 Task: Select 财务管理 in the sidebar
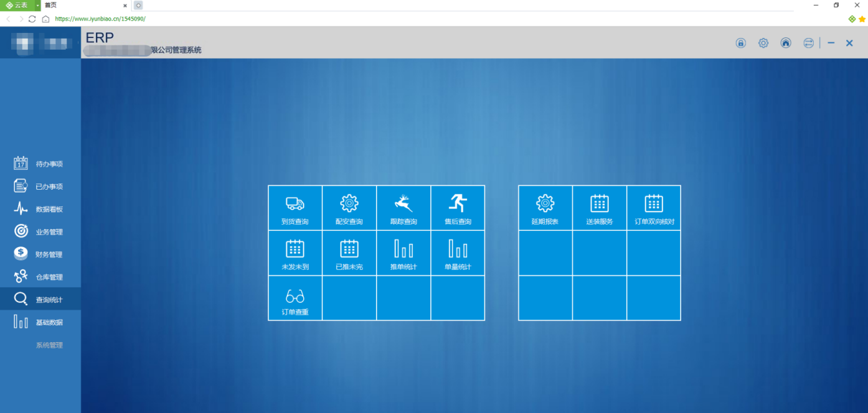click(x=40, y=254)
